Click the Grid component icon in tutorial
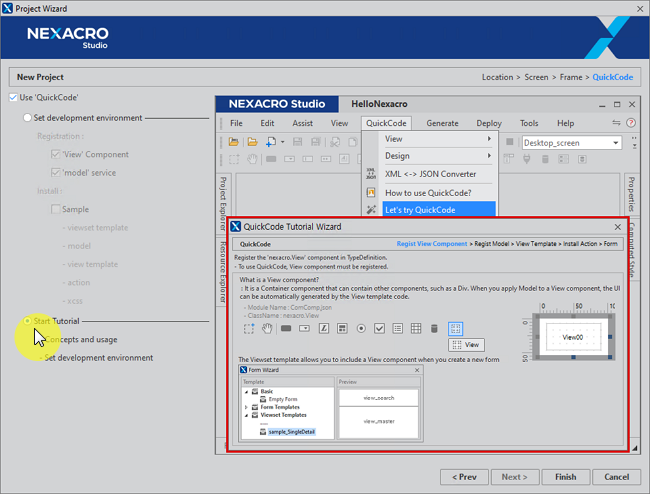Screen dimensions: 650x494 tap(415, 328)
